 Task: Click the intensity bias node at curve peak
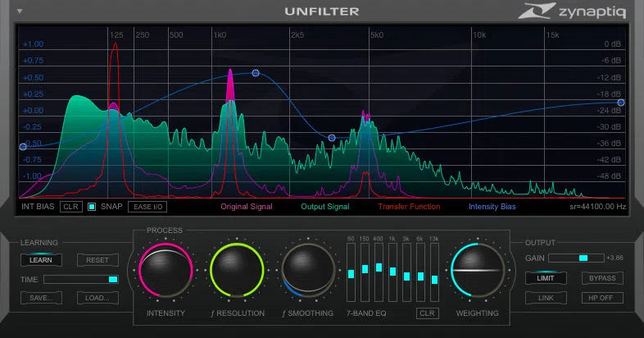[x=256, y=73]
